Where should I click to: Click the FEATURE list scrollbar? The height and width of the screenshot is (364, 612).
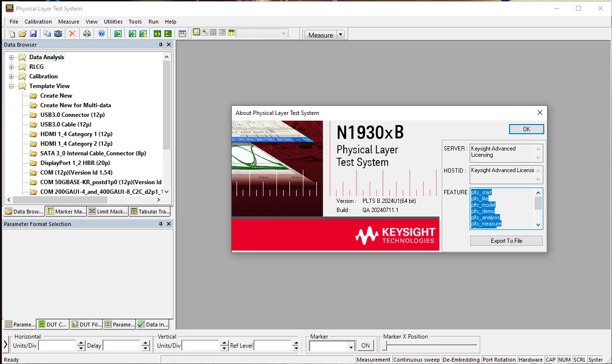click(538, 208)
